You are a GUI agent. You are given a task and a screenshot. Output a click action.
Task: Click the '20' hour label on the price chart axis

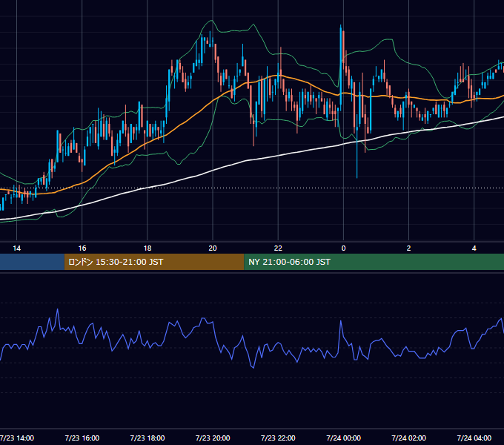pyautogui.click(x=213, y=248)
